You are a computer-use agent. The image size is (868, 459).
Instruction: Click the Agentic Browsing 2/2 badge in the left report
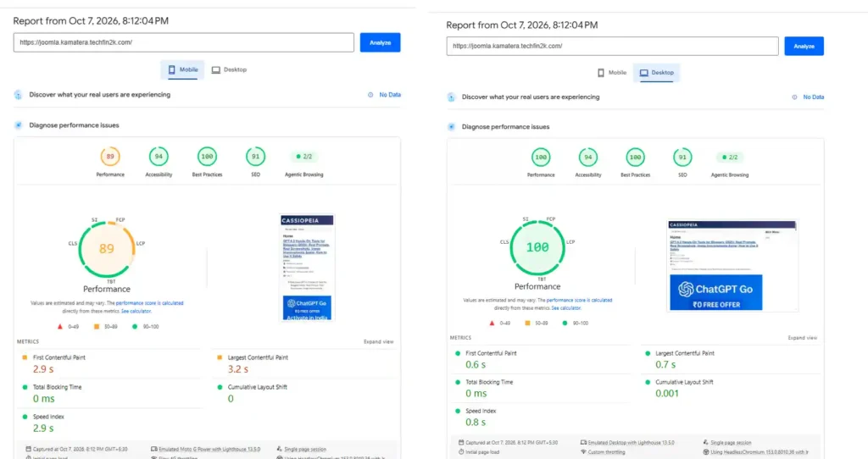[304, 157]
